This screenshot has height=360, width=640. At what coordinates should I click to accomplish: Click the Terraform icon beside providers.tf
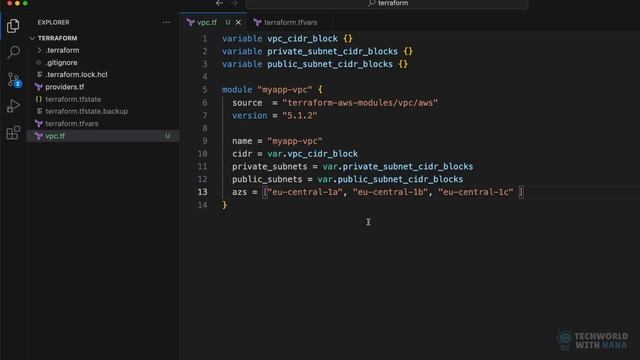(39, 87)
